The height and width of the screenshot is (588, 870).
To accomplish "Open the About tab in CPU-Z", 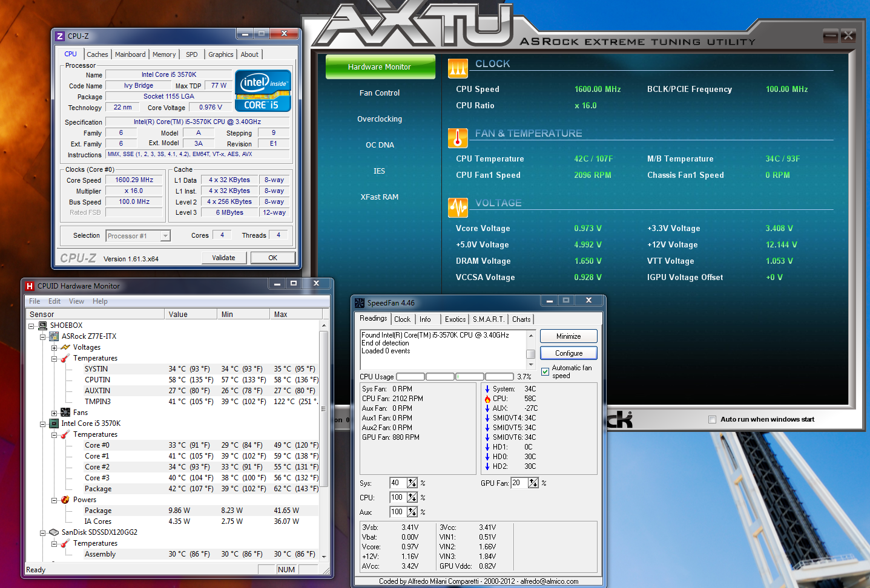I will pyautogui.click(x=249, y=54).
